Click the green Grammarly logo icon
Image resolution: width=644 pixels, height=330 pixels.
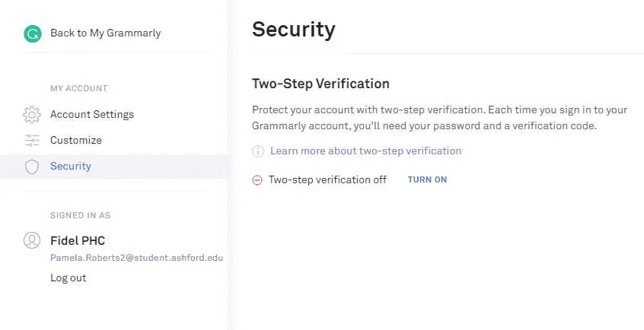pyautogui.click(x=33, y=33)
